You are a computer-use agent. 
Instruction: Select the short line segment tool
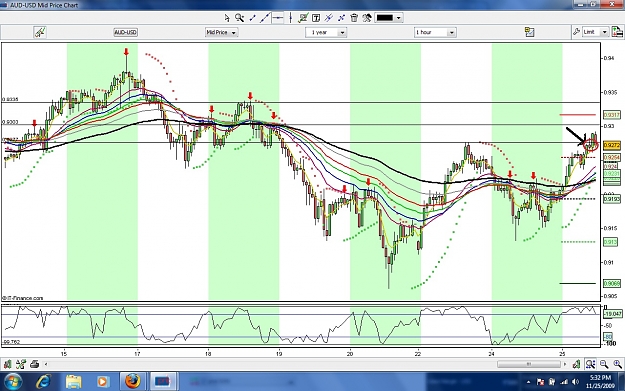tap(252, 18)
